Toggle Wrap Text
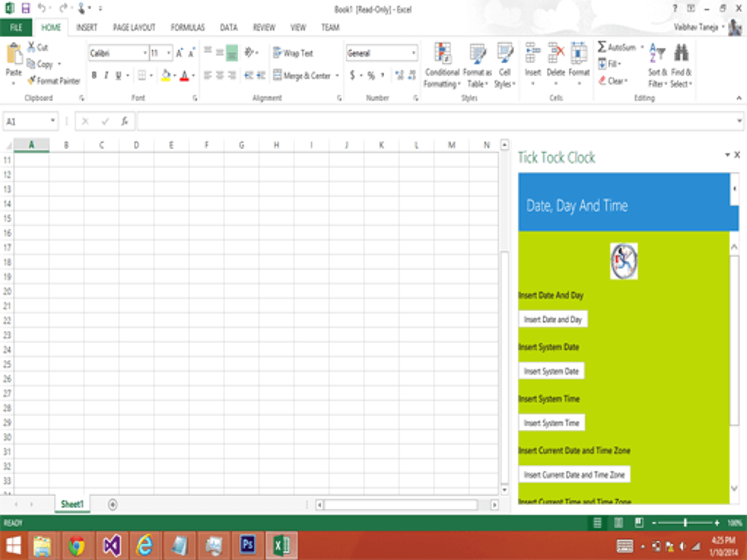The width and height of the screenshot is (747, 560). tap(293, 53)
